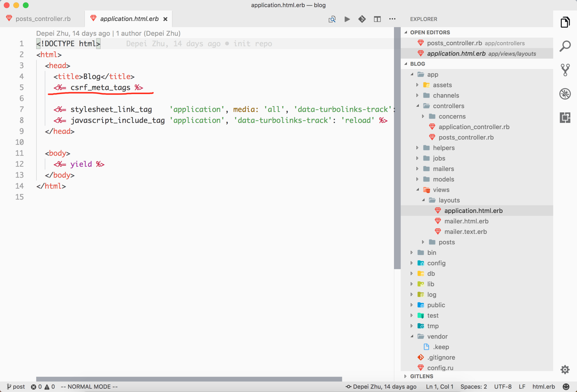
Task: Close the application.html.erb tab
Action: 165,19
